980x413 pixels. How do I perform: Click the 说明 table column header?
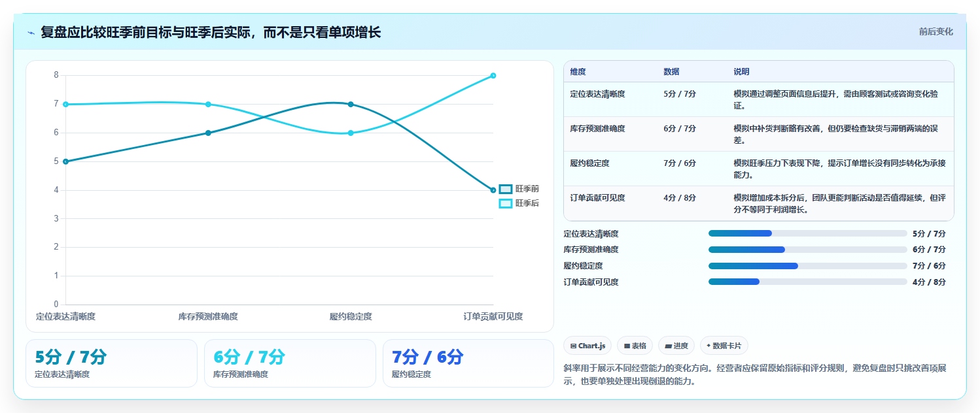741,71
